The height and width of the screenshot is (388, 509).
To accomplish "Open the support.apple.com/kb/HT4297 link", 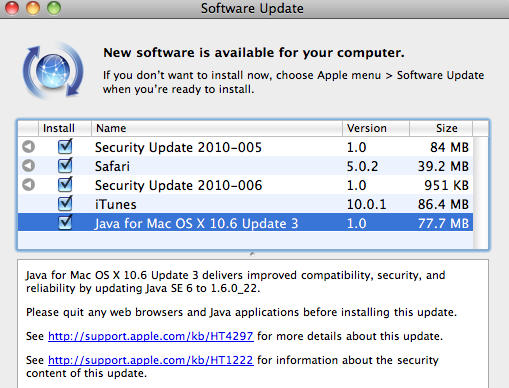I will 151,336.
